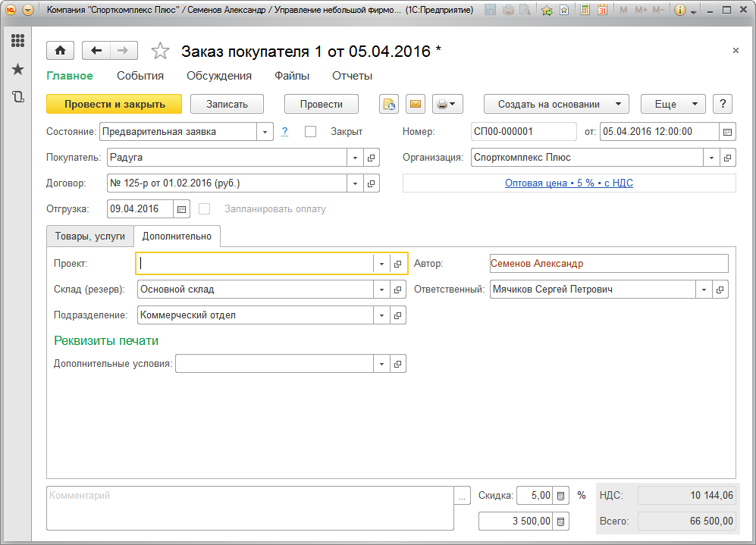Navigate back with left arrow

coord(96,51)
